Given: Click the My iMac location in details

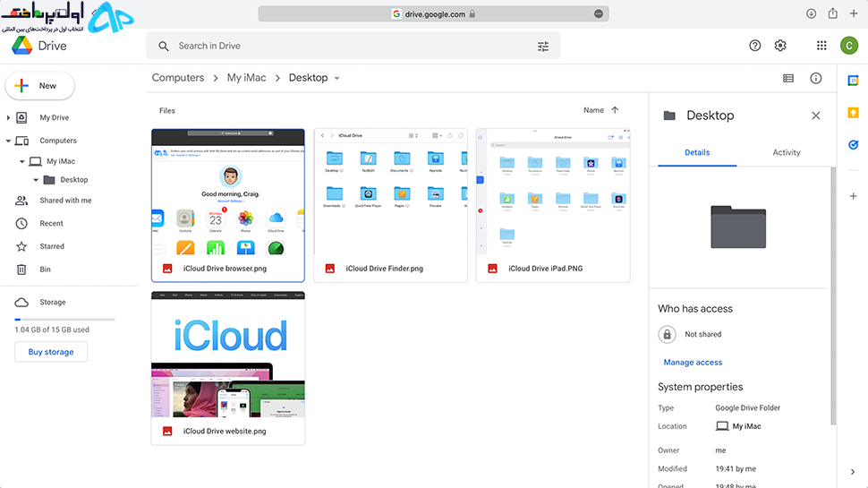Looking at the screenshot, I should (x=738, y=426).
